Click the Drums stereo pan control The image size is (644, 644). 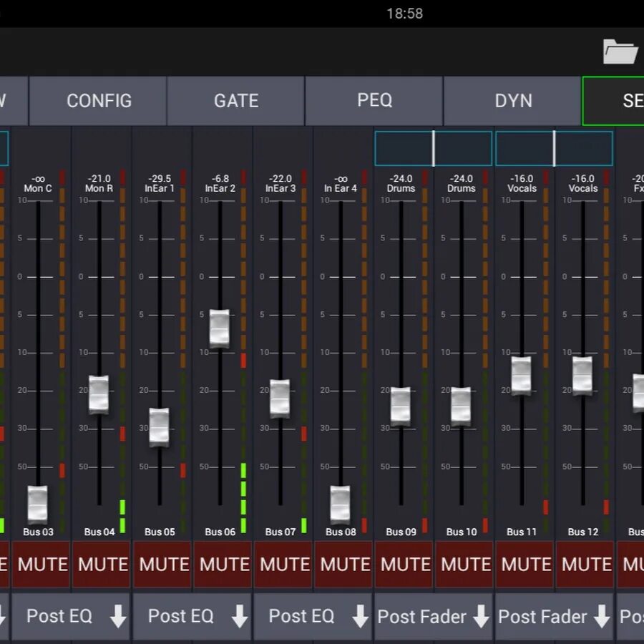pos(434,148)
